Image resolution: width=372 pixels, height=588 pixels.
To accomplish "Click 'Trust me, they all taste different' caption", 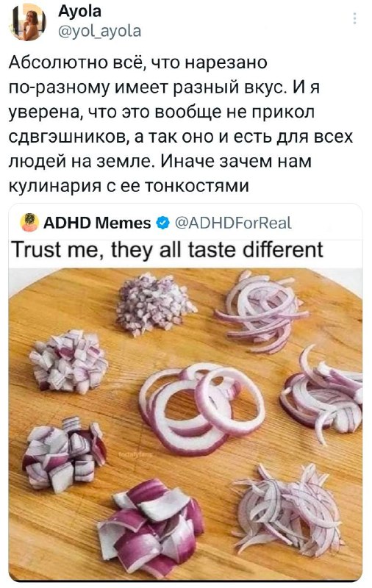I will pos(167,250).
